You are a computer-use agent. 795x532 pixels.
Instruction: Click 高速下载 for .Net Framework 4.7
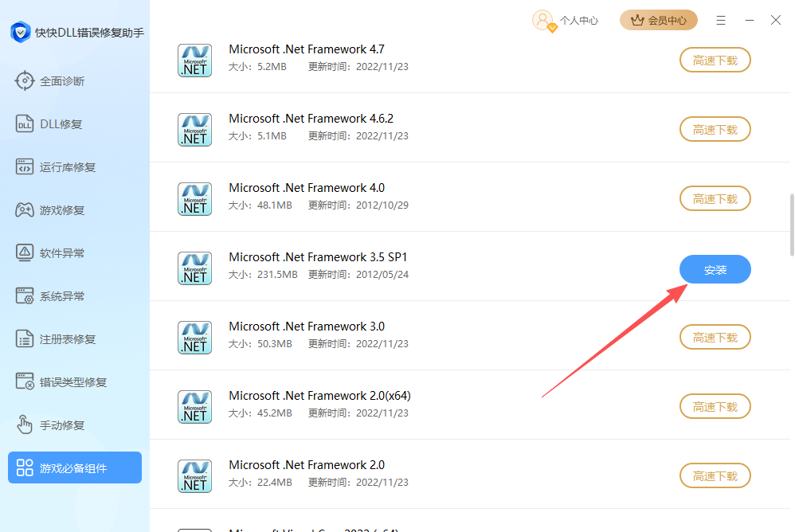(x=715, y=60)
